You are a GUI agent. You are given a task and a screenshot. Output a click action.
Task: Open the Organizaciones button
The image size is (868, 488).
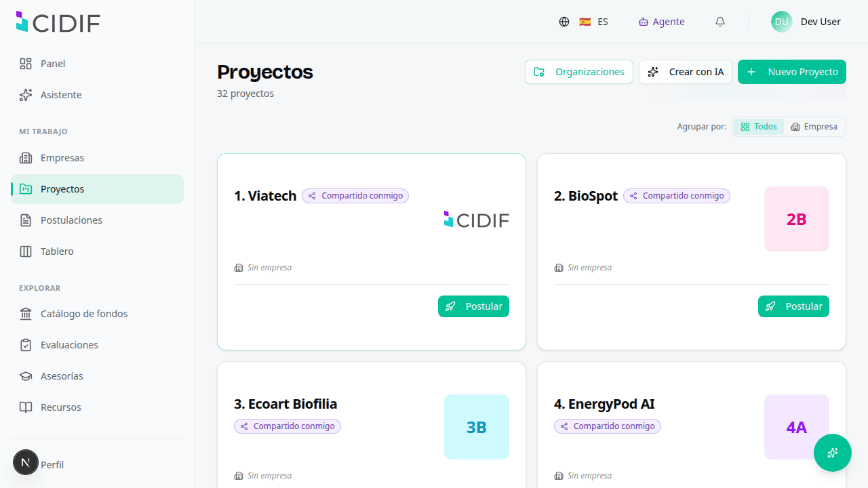[x=579, y=72]
